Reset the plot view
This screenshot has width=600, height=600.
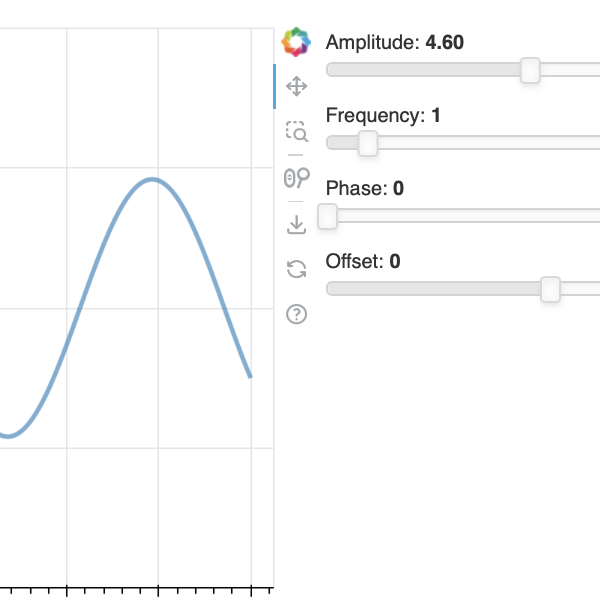(296, 268)
